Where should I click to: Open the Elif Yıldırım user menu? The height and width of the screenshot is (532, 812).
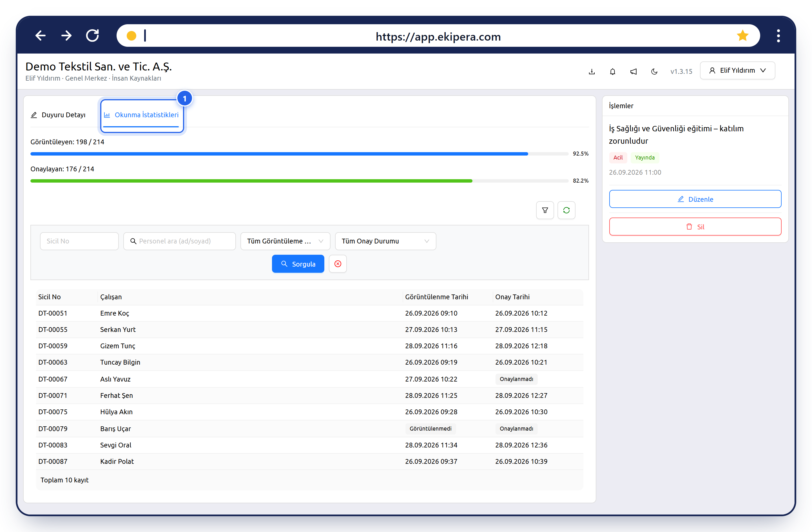(738, 70)
